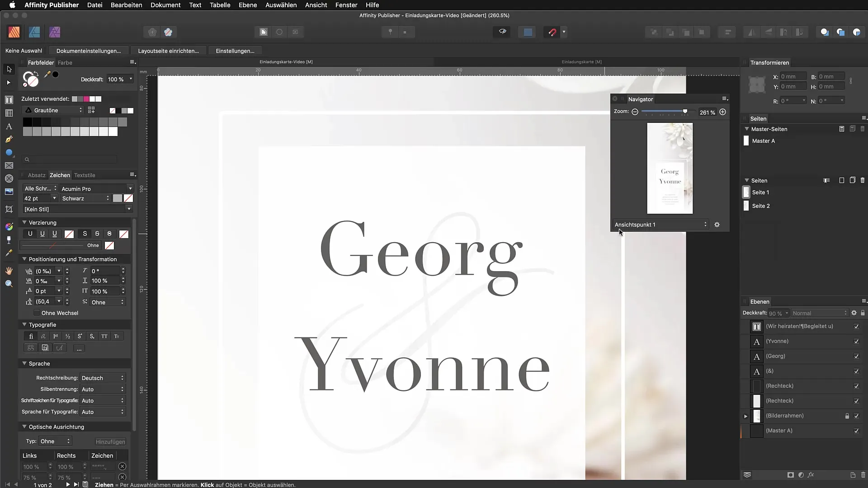Zoom in with Navigator plus button
This screenshot has width=868, height=488.
[x=722, y=112]
